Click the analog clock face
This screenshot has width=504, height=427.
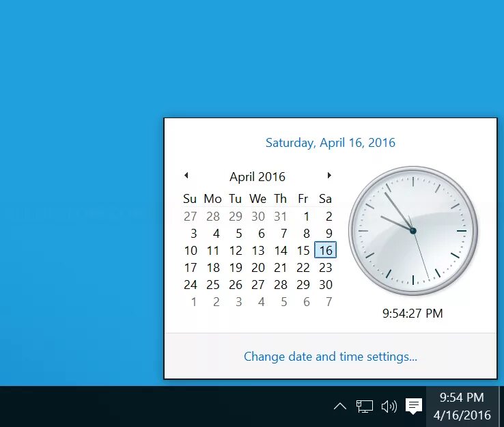tap(413, 230)
